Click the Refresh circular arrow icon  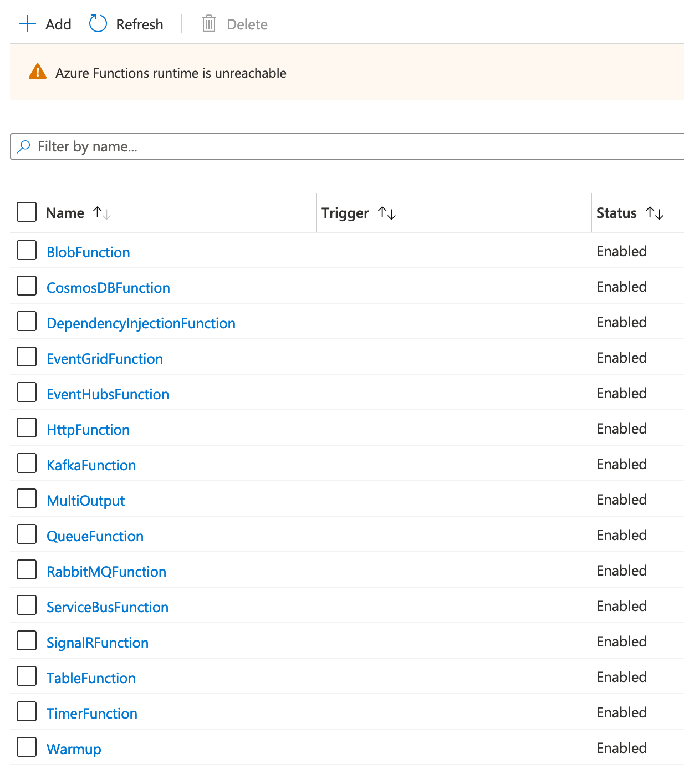(x=98, y=23)
